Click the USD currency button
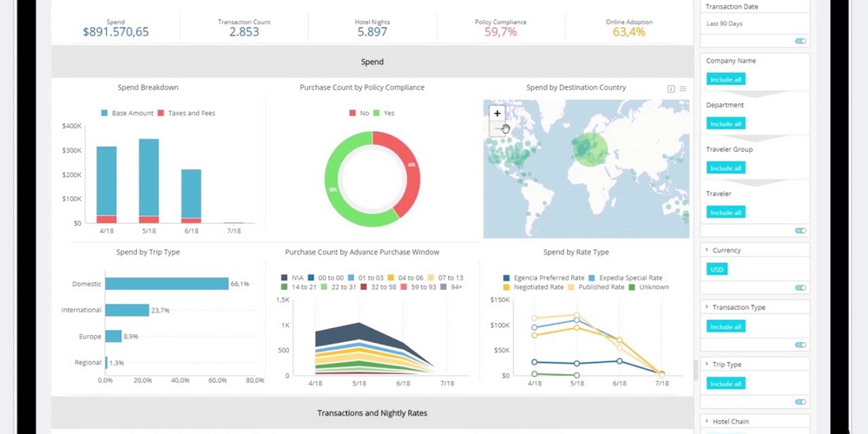This screenshot has width=868, height=434. [x=717, y=270]
